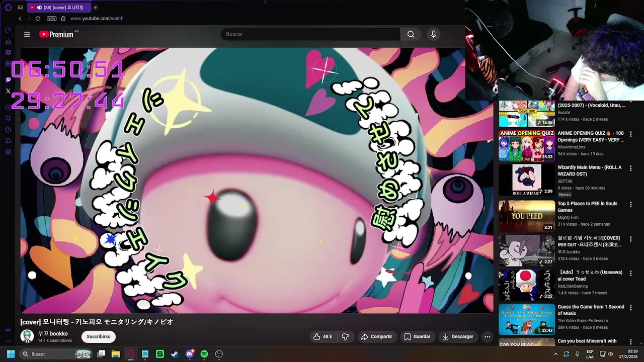Click the Compartir share button

point(377,336)
